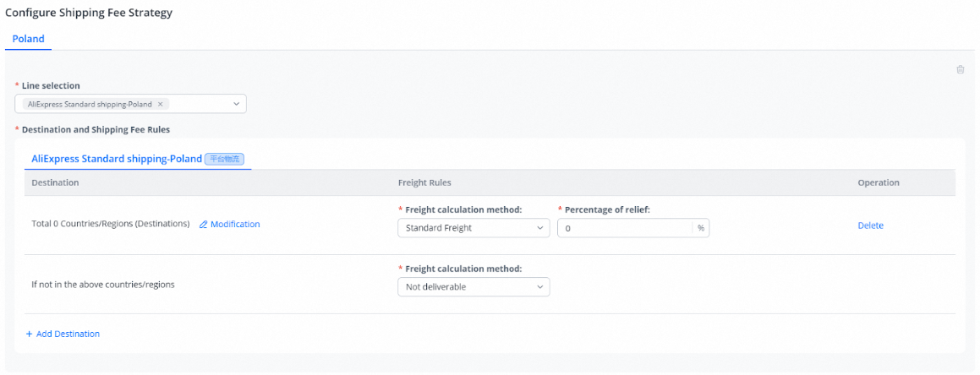Click the plus icon before Add Destination
The height and width of the screenshot is (375, 980).
tap(29, 334)
